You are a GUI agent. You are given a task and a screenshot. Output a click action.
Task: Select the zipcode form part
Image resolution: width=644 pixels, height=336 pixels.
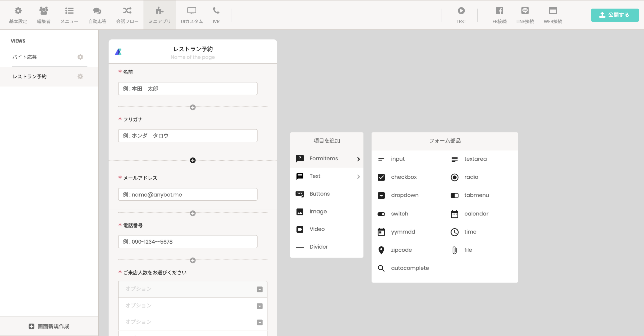401,250
